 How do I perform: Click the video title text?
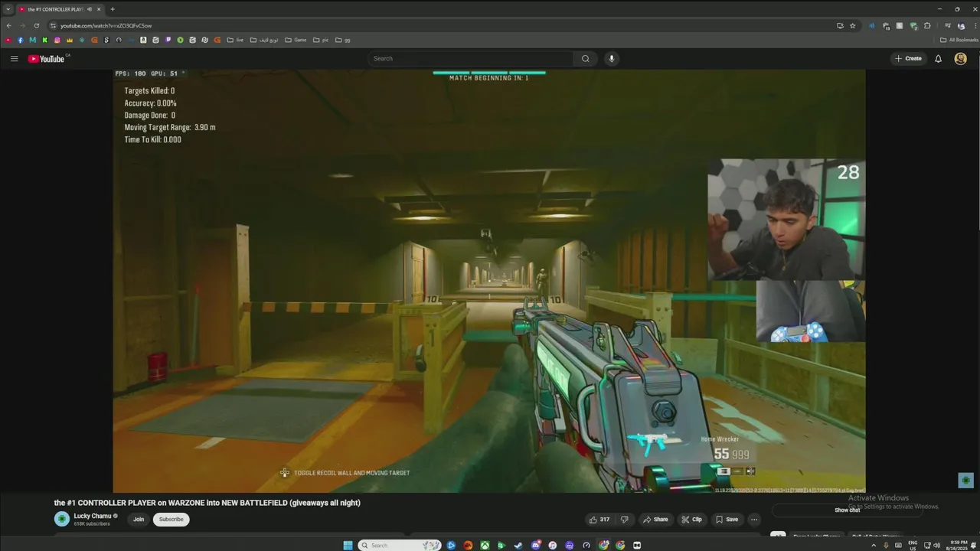pyautogui.click(x=207, y=503)
